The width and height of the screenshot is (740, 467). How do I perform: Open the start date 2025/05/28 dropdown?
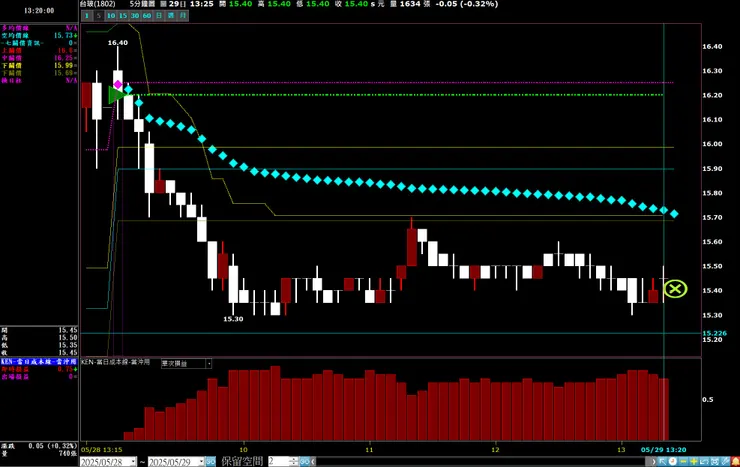click(x=133, y=462)
